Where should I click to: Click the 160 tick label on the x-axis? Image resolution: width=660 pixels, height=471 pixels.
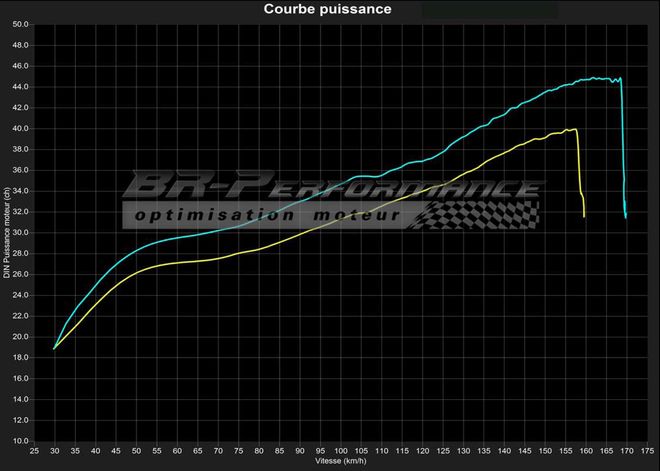click(585, 452)
